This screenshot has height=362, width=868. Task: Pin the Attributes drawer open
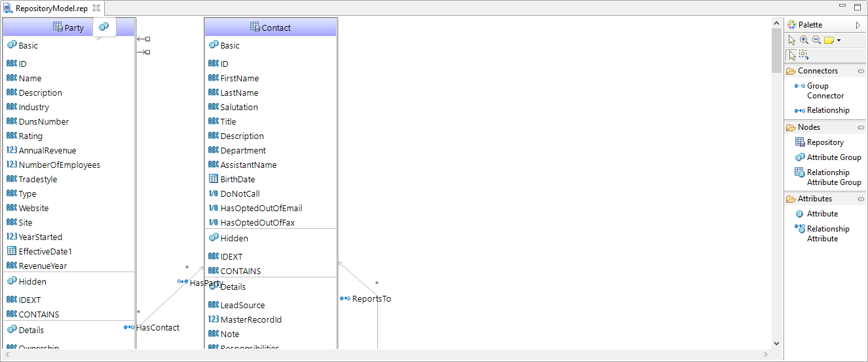pyautogui.click(x=861, y=199)
